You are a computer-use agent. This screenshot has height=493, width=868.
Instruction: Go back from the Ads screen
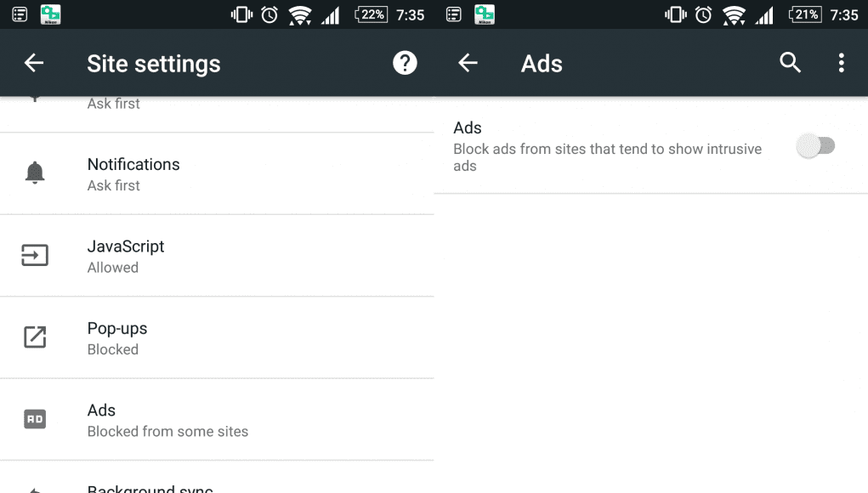point(468,63)
